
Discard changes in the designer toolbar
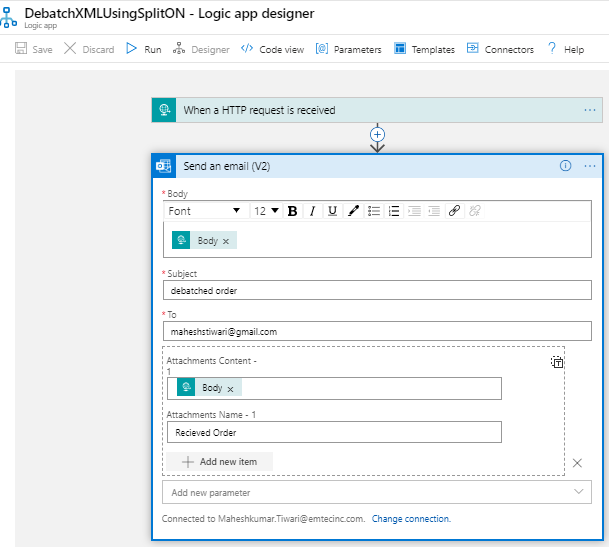coord(89,49)
